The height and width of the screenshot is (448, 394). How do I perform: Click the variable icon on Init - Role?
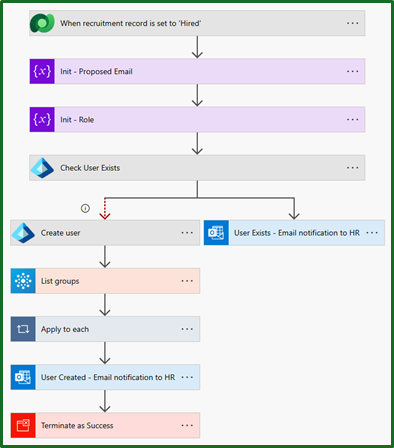(42, 119)
